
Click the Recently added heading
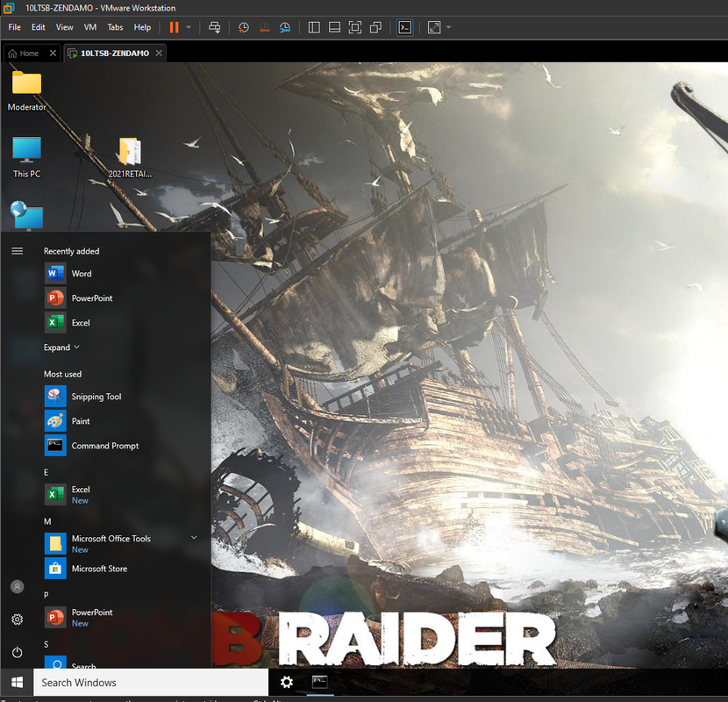point(72,251)
